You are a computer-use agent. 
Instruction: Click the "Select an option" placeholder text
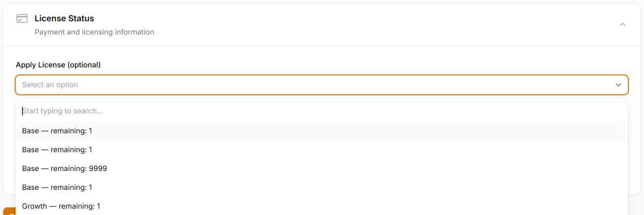[50, 85]
